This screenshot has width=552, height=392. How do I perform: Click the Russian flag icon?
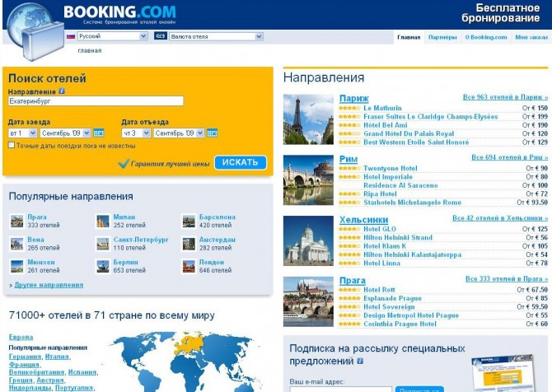tap(71, 36)
